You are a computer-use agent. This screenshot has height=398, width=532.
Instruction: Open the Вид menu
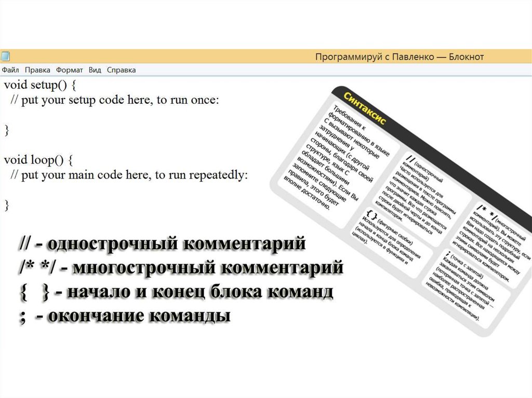(95, 70)
